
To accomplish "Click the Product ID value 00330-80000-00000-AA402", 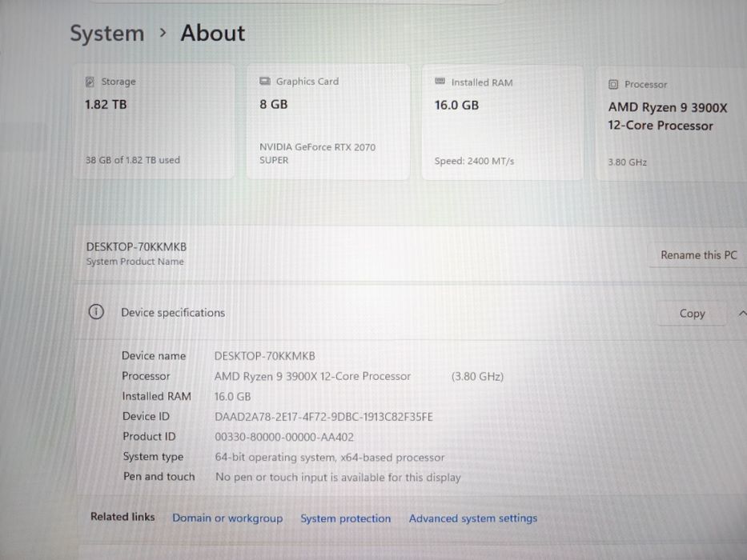I will [284, 437].
